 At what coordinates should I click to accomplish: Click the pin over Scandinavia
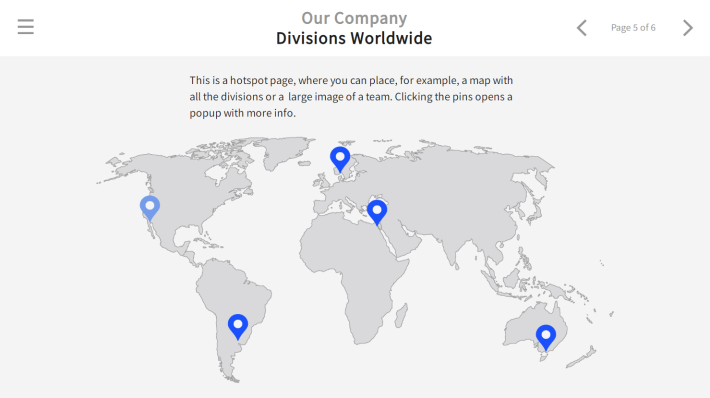[x=340, y=159]
